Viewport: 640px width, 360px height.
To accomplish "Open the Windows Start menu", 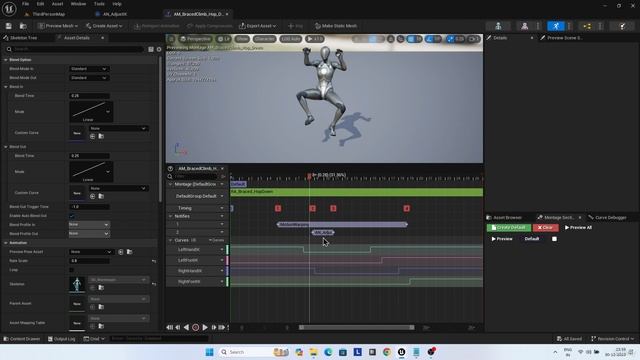I will pyautogui.click(x=209, y=352).
